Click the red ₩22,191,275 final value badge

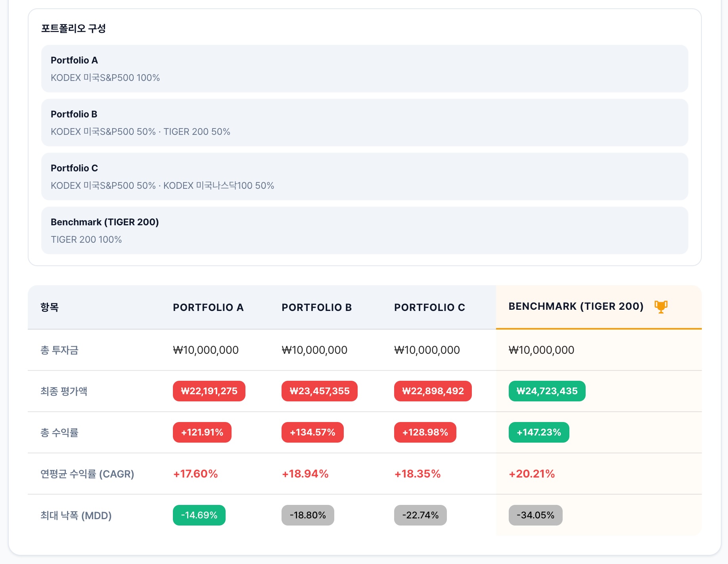click(x=209, y=391)
